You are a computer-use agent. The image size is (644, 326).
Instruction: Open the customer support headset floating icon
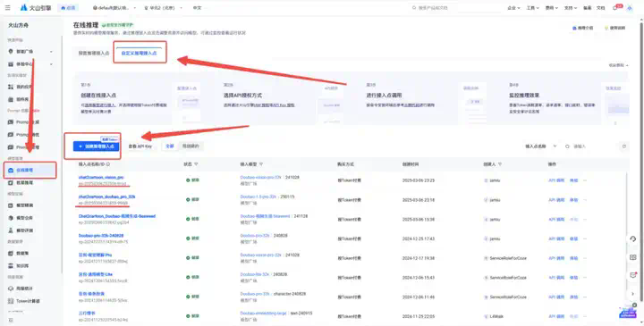click(x=633, y=239)
